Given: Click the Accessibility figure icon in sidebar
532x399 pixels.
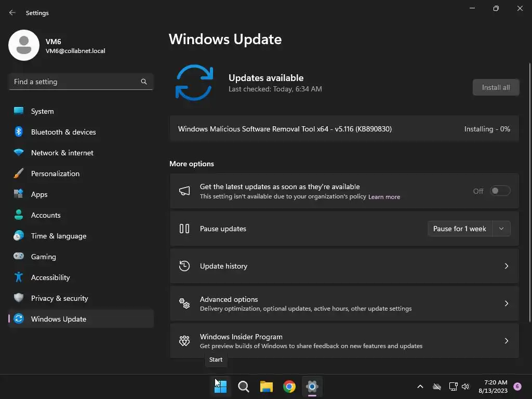Looking at the screenshot, I should coord(19,277).
